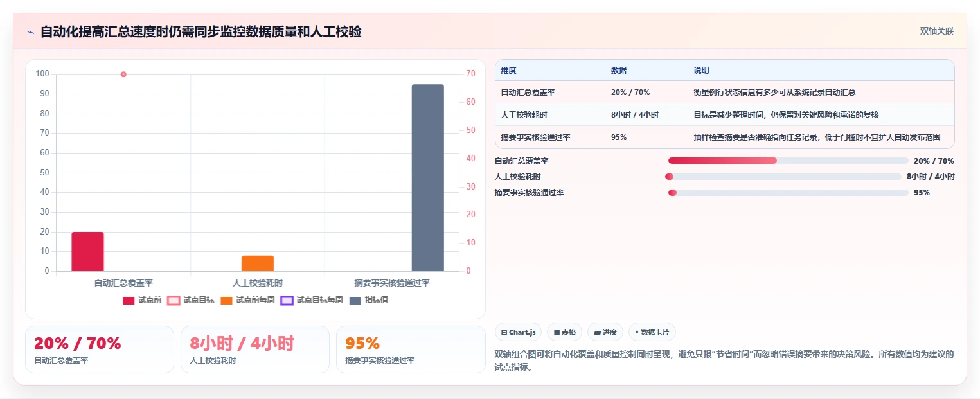980x399 pixels.
Task: Open the 20% / 70% stat card
Action: [100, 350]
